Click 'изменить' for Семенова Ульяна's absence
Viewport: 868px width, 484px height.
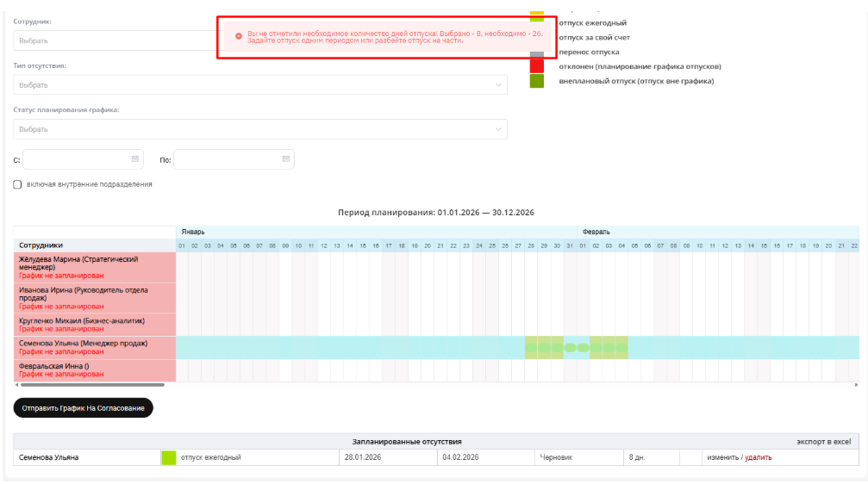(x=723, y=457)
